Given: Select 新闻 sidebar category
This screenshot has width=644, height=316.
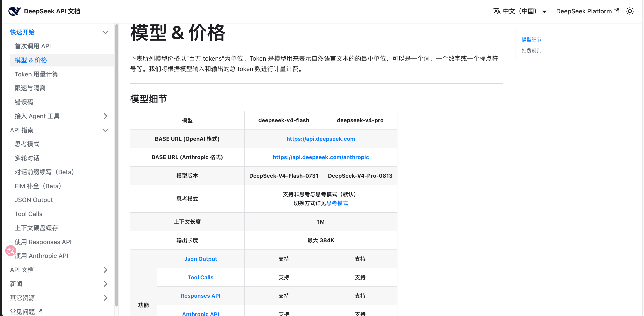Looking at the screenshot, I should coord(16,284).
